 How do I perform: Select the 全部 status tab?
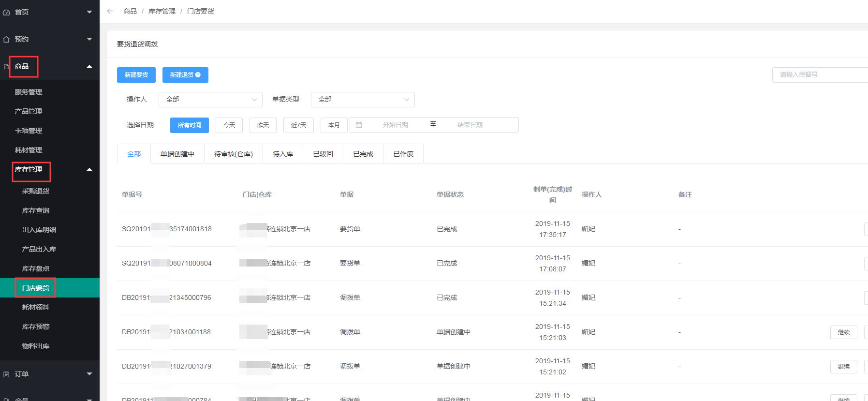tap(134, 154)
